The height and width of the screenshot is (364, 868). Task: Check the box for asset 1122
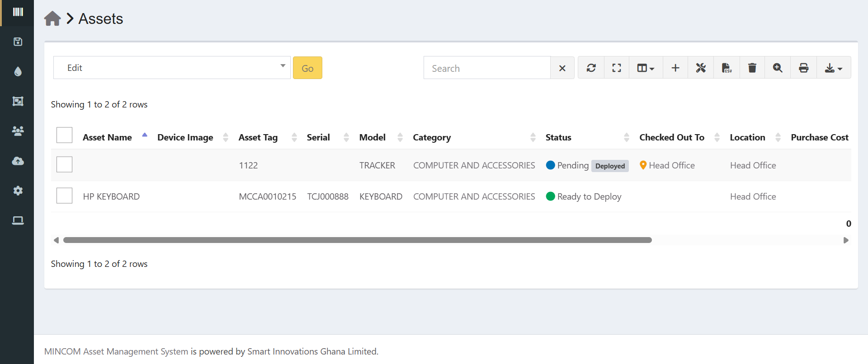(64, 164)
